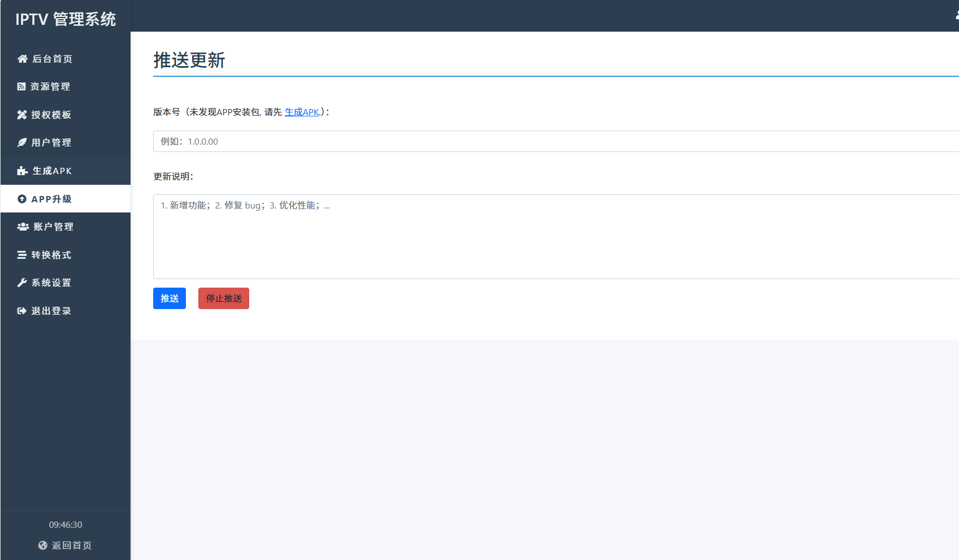Select the 生成APK build icon
Viewport: 959px width, 560px height.
[22, 170]
